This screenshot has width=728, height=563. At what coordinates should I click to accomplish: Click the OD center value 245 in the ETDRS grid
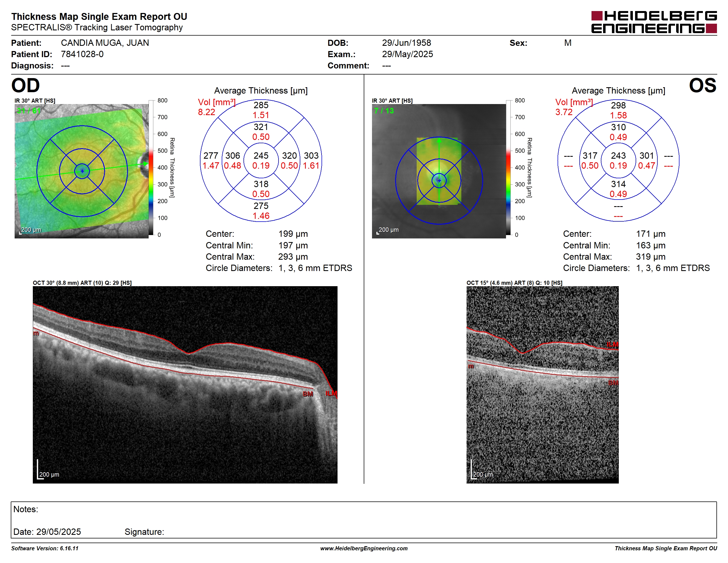pyautogui.click(x=261, y=156)
